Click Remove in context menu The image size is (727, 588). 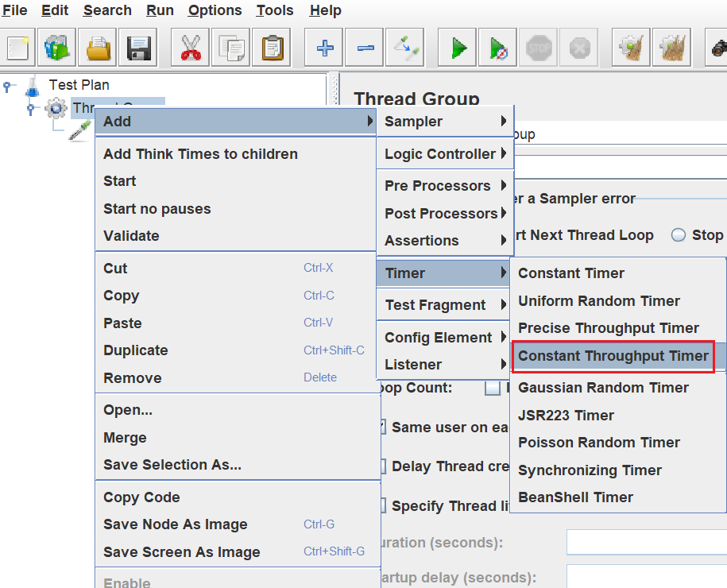235,378
